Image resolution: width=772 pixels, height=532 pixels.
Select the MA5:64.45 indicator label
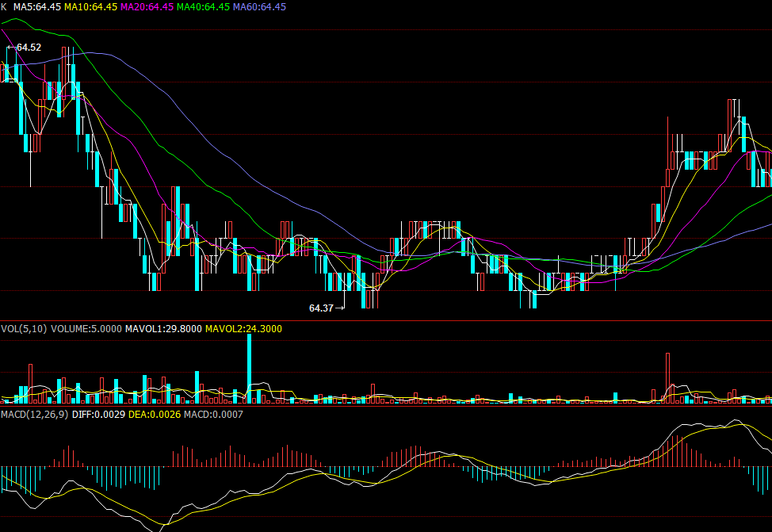point(37,7)
